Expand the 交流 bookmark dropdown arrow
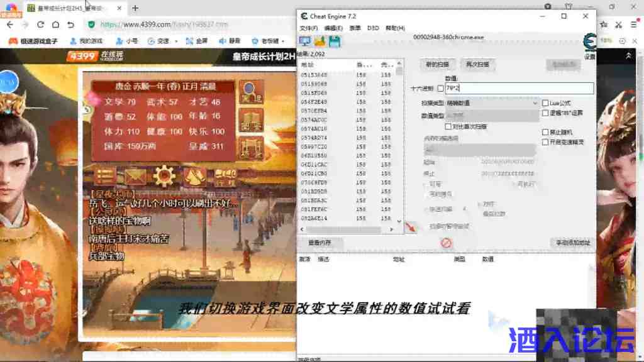644x362 pixels. click(x=176, y=41)
